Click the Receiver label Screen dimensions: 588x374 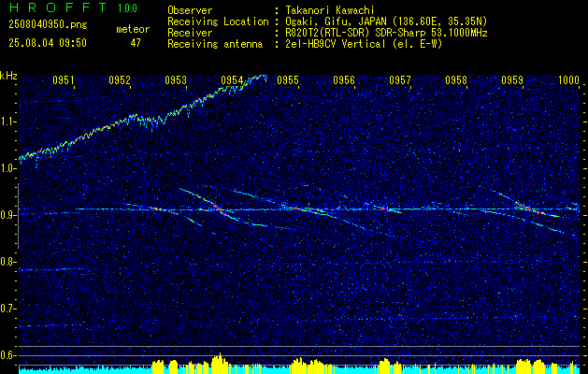tap(190, 33)
